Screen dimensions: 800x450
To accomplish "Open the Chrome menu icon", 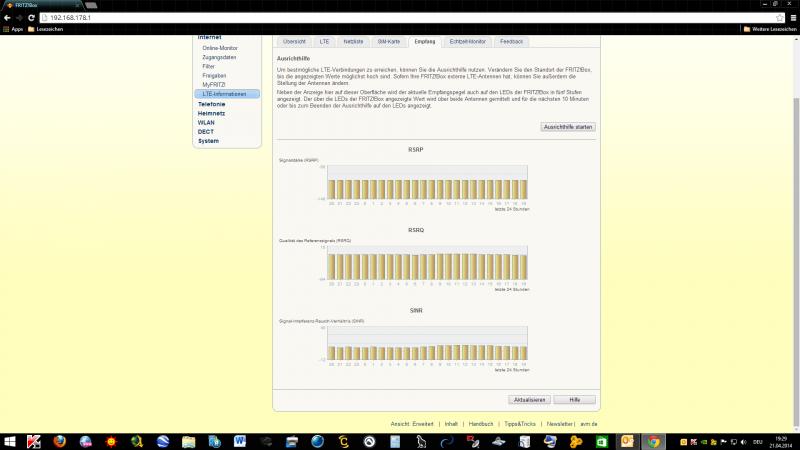I will tap(793, 18).
